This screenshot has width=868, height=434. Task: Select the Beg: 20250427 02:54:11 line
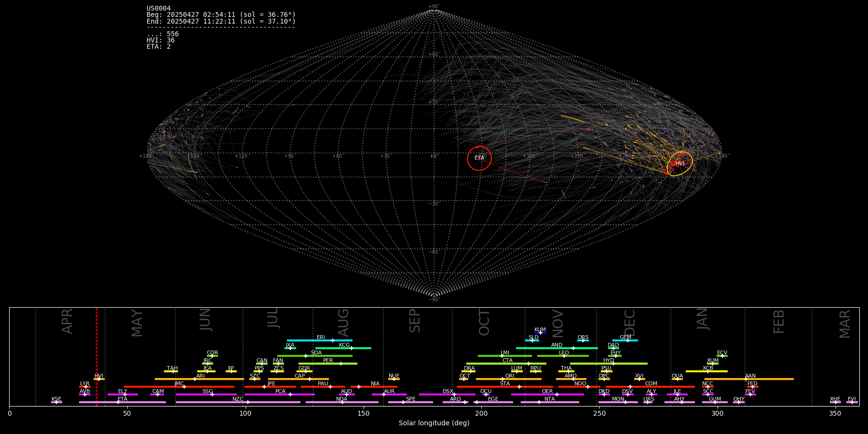click(221, 15)
